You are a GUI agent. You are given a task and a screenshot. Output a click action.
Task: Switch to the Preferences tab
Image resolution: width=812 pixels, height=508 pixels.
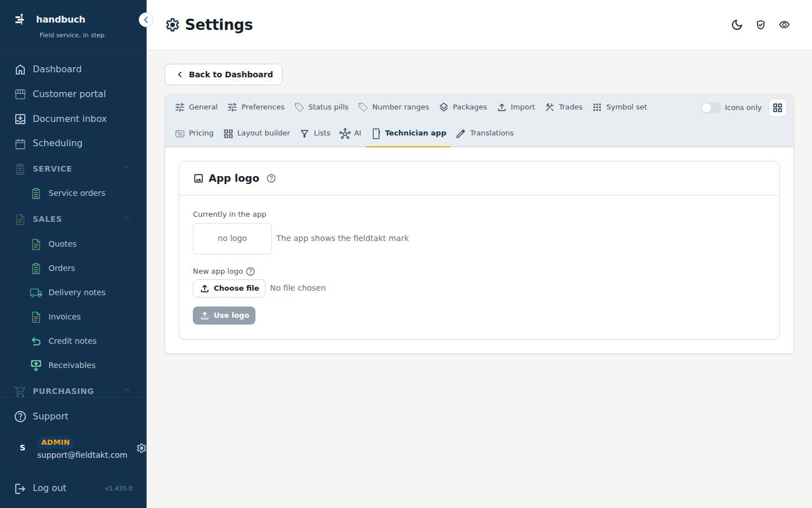click(256, 107)
